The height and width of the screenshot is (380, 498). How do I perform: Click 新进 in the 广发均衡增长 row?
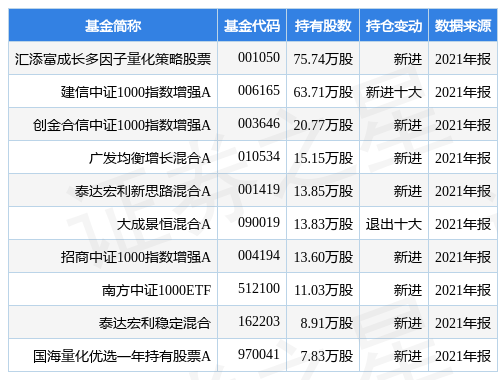pyautogui.click(x=408, y=158)
